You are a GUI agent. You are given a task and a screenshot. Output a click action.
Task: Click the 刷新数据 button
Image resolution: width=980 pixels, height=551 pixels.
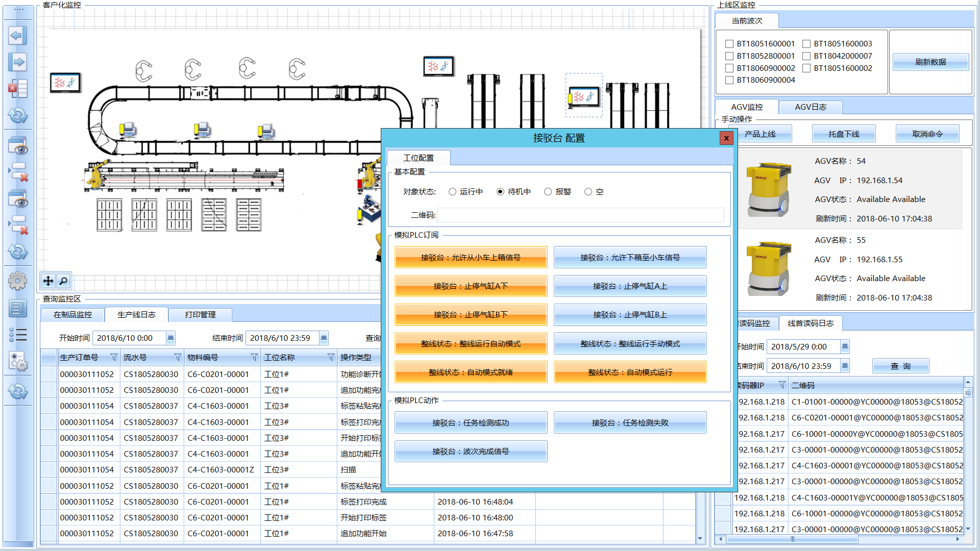click(x=930, y=62)
